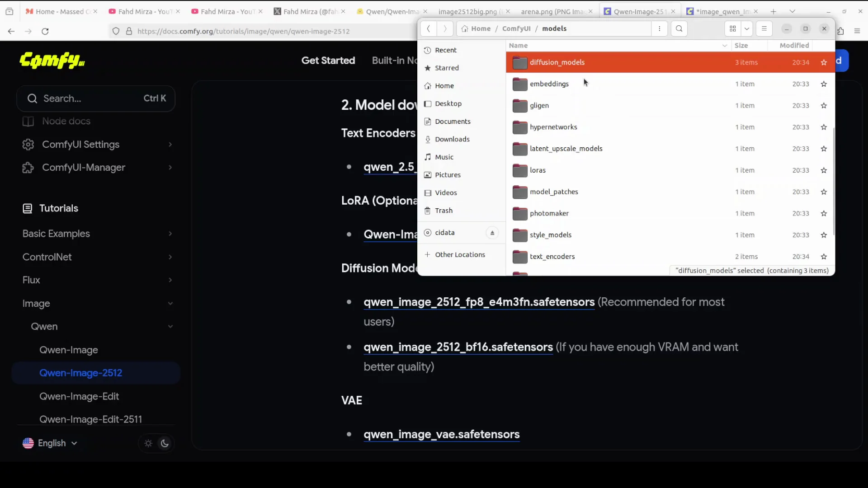Star the loras folder

[823, 170]
